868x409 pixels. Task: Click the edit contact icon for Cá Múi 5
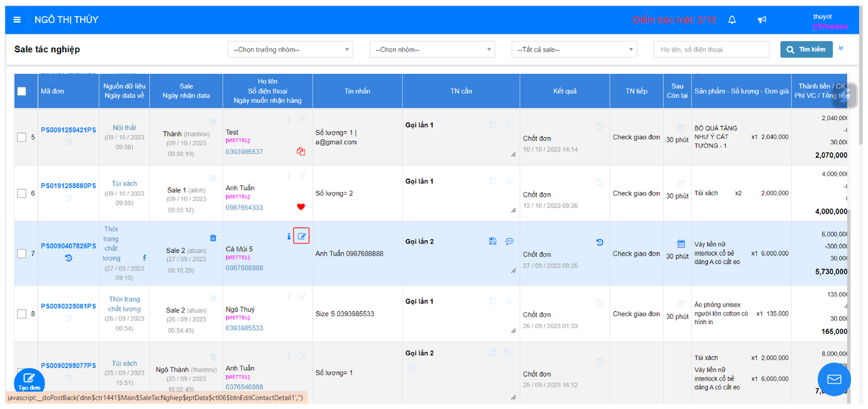[x=302, y=236]
